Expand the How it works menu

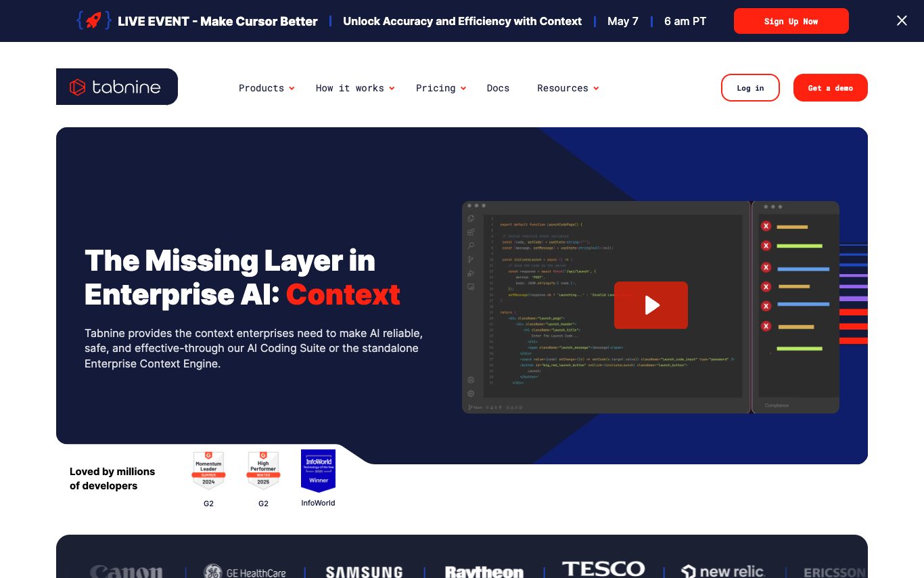(x=354, y=88)
